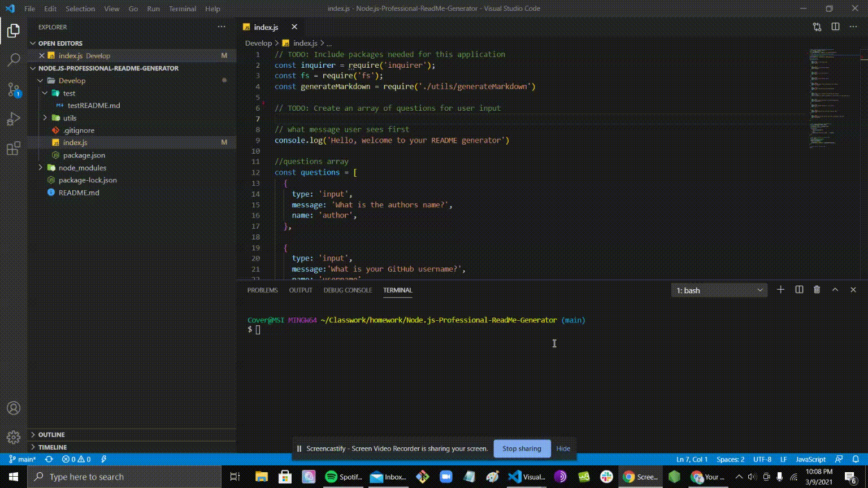Open the Selection menu

[80, 8]
